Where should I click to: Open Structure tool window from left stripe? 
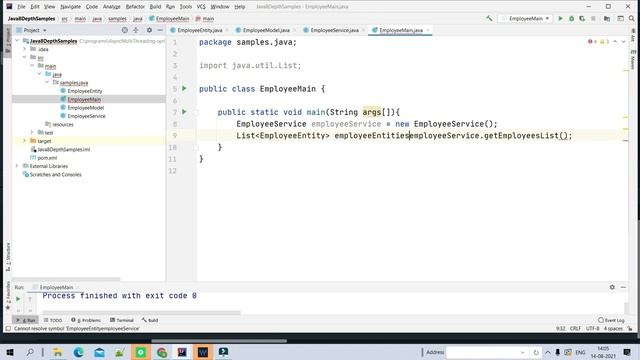click(8, 256)
